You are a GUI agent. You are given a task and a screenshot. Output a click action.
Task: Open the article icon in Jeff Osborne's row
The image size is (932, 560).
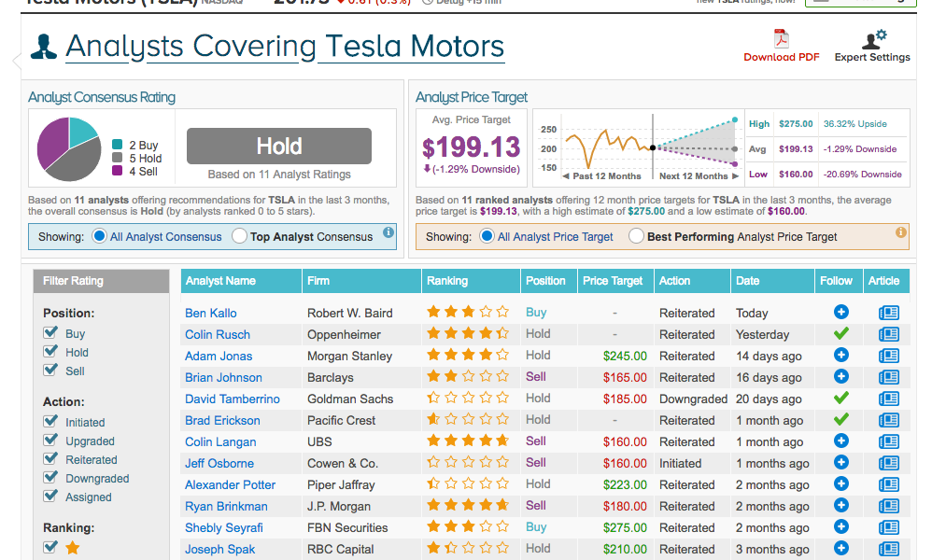click(889, 463)
